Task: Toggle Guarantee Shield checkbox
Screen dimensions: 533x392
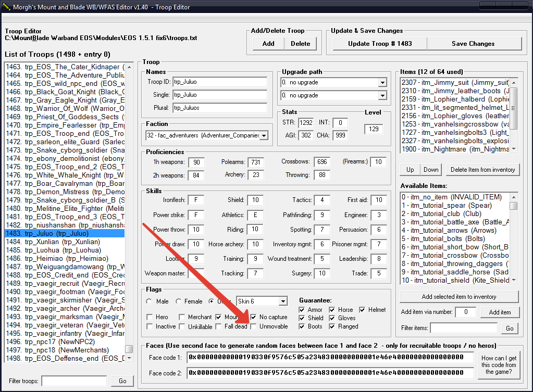Action: [x=302, y=318]
